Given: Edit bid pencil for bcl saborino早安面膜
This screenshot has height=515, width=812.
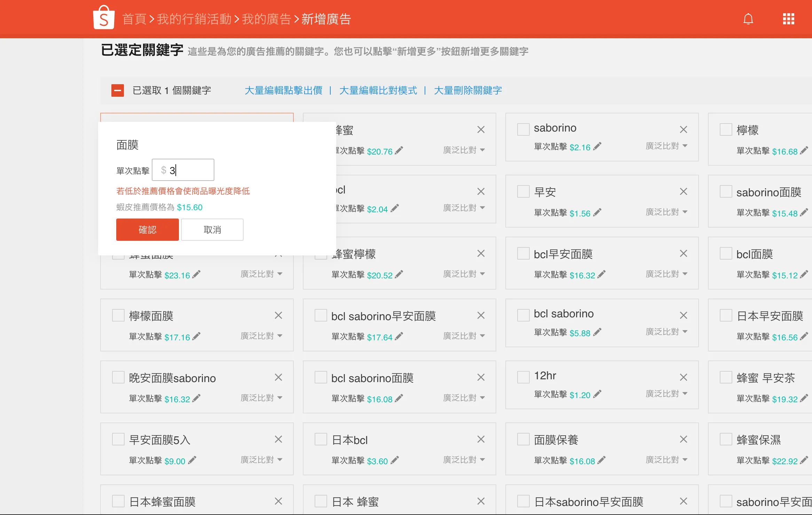Looking at the screenshot, I should pos(399,336).
